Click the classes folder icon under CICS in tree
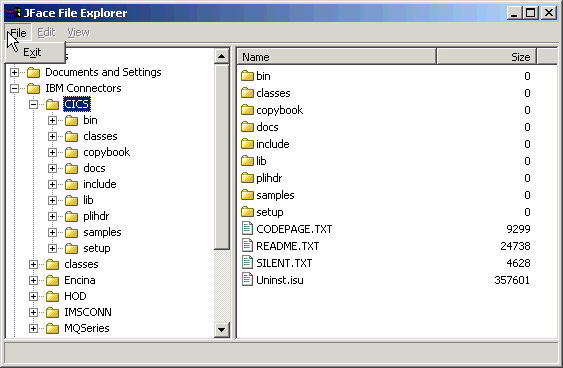The width and height of the screenshot is (563, 368). pos(71,136)
